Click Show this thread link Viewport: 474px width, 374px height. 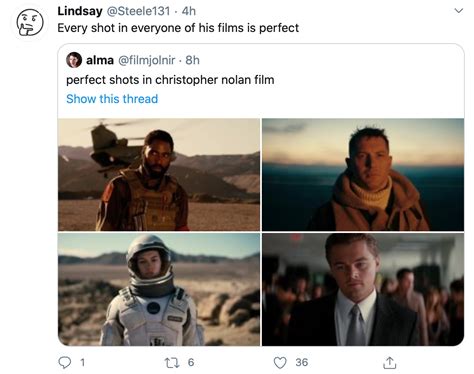tap(112, 99)
